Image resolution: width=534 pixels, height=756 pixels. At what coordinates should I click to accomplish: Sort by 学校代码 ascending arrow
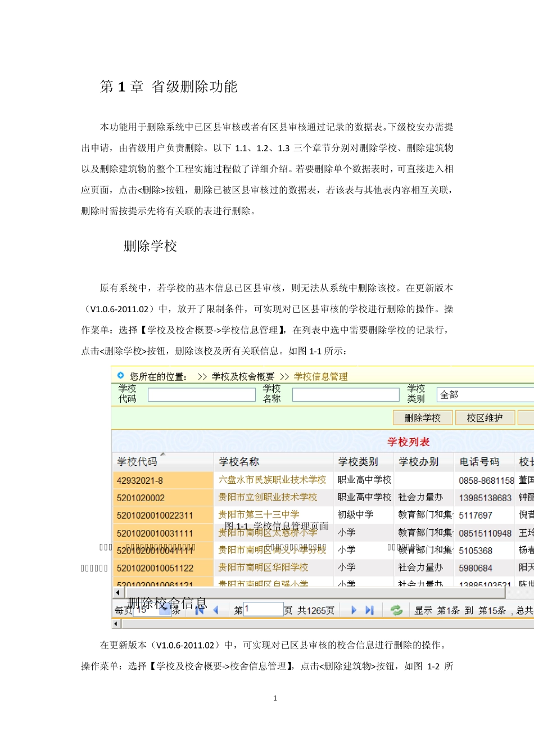pos(163,454)
